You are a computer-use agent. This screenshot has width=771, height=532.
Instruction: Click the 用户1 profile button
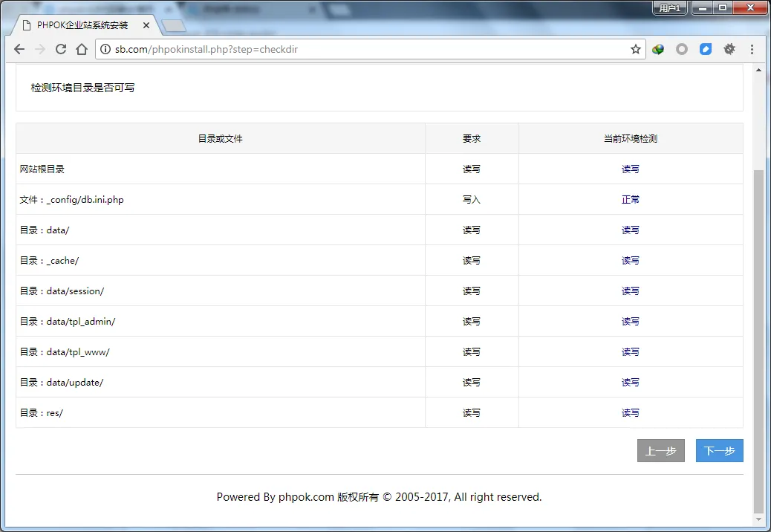669,8
